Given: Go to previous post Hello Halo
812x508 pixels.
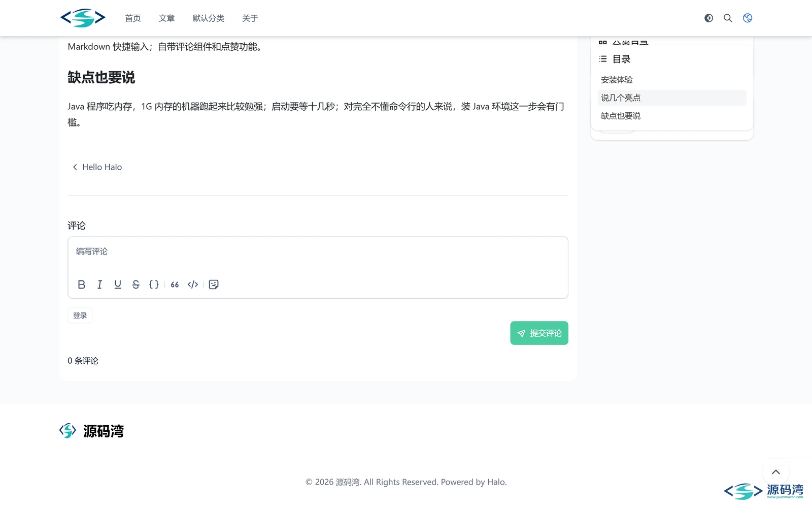Looking at the screenshot, I should coord(97,167).
